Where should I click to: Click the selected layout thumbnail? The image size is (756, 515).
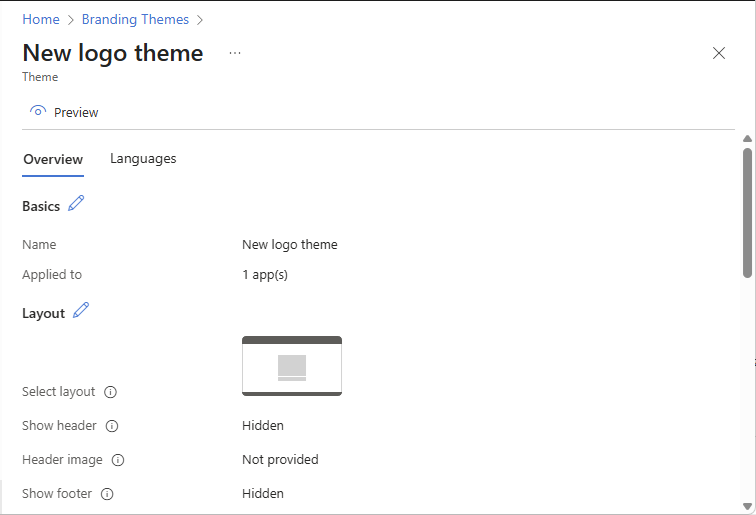tap(292, 366)
